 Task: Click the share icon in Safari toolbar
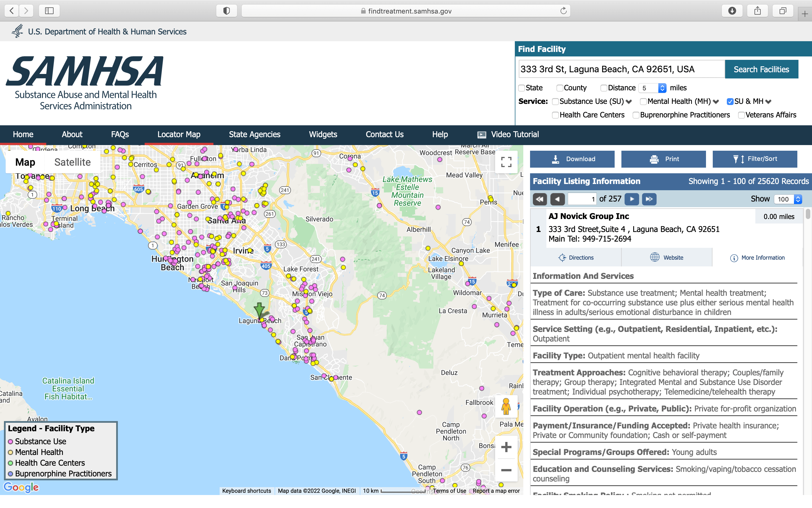coord(758,11)
